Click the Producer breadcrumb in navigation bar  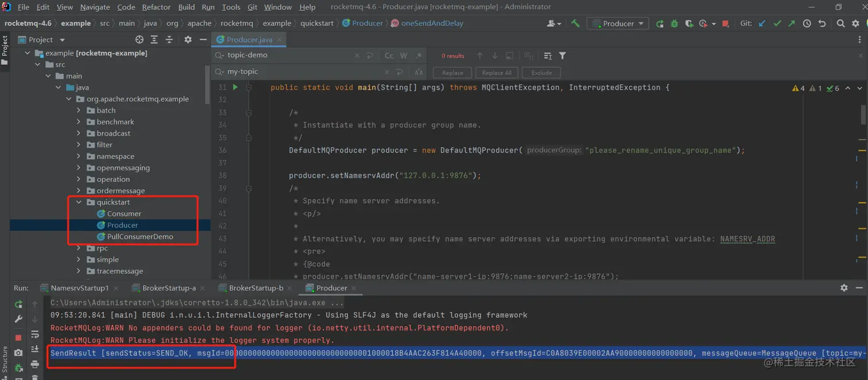363,23
